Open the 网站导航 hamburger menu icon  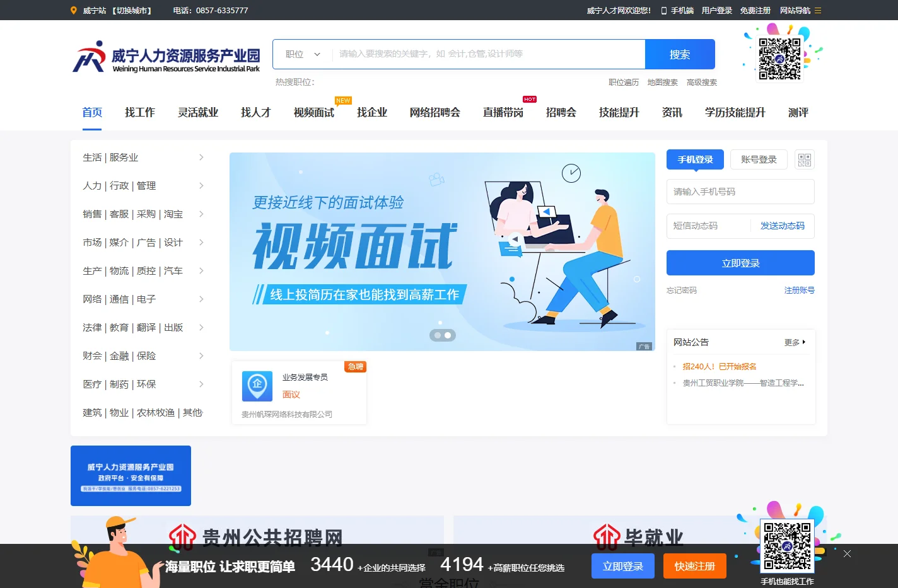[818, 11]
